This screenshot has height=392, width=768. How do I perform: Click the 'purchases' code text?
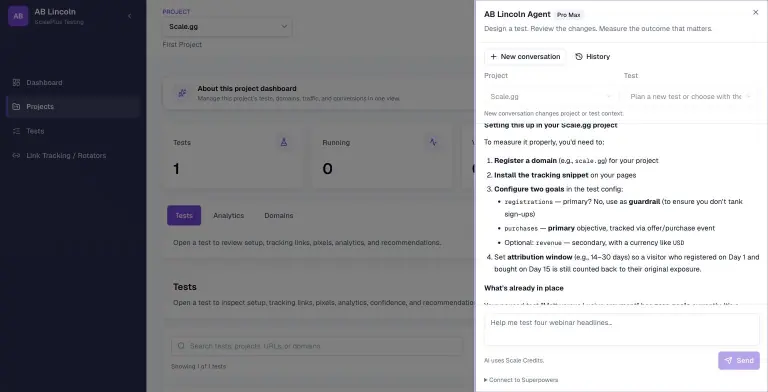click(x=521, y=228)
